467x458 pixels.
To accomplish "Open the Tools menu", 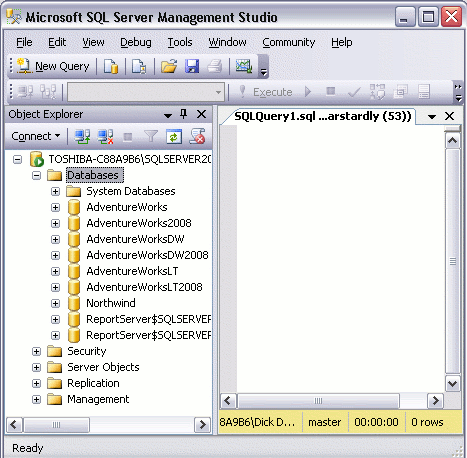I will click(180, 42).
